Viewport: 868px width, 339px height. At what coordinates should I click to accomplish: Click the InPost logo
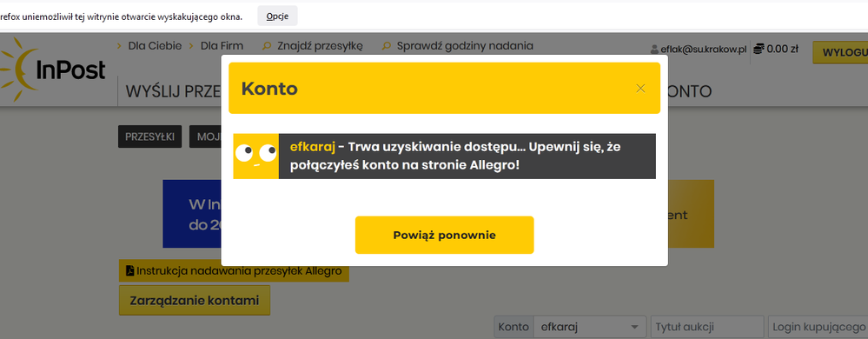(53, 70)
